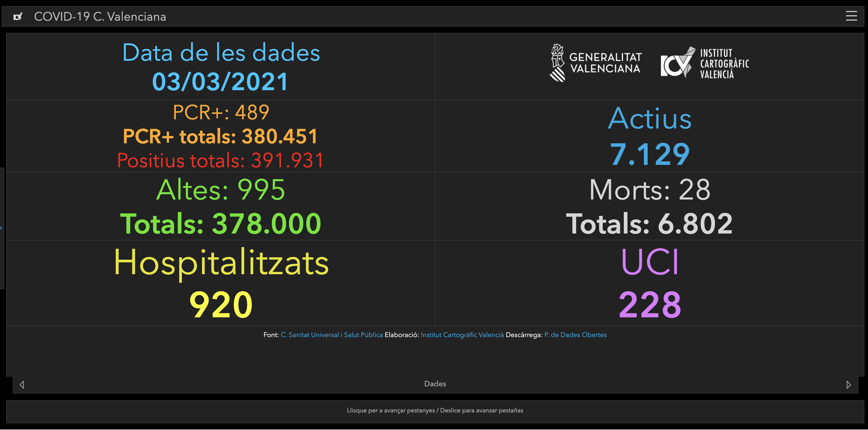Go to previous tab with left arrow
Image resolution: width=868 pixels, height=430 pixels.
(x=22, y=384)
